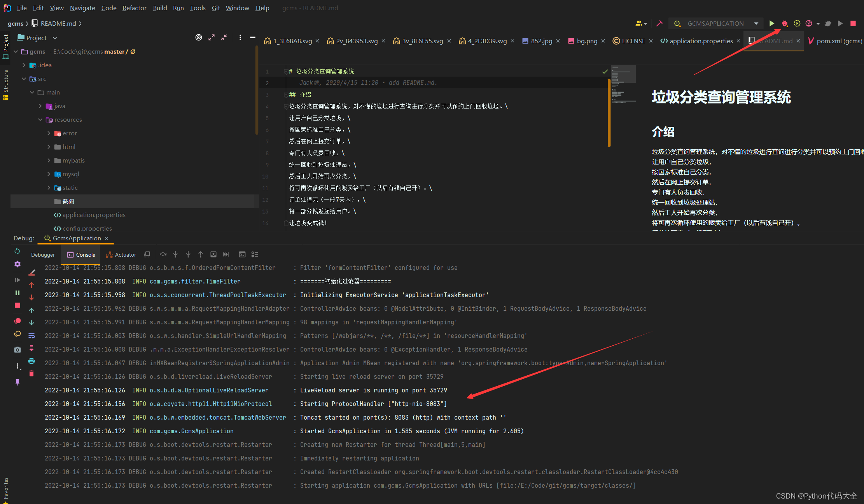Open Project panel options three-dot menu
This screenshot has height=504, width=864.
pos(240,37)
